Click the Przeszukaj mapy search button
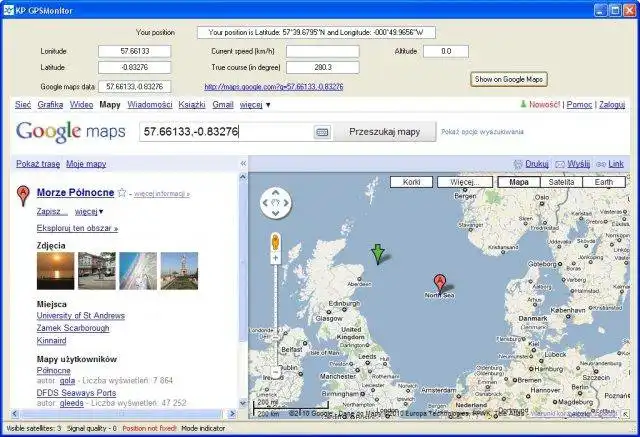 [384, 132]
